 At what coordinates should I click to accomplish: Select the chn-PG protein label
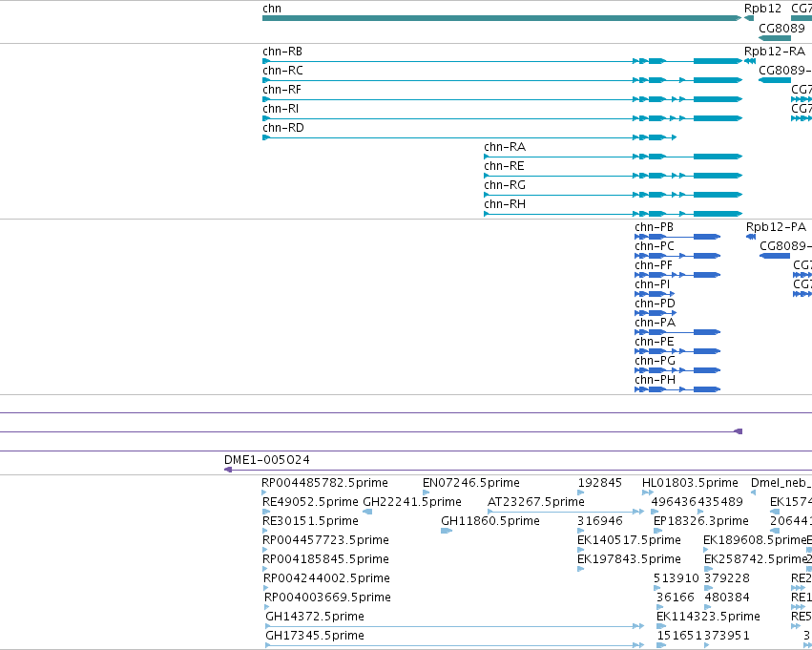pos(656,361)
